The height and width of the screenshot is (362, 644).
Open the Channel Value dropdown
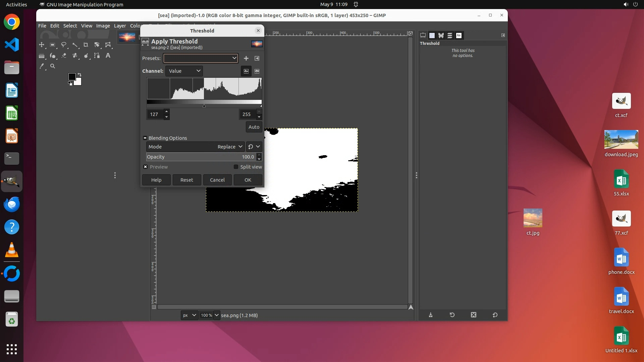point(184,71)
